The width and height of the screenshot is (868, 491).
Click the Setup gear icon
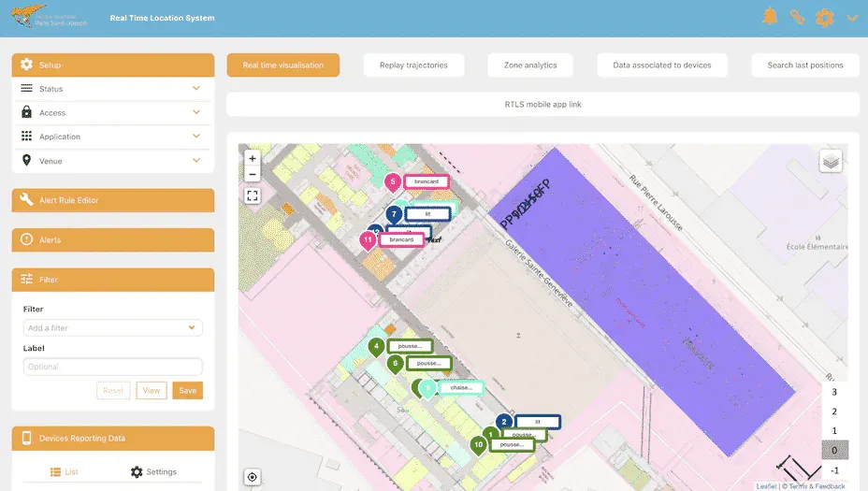(x=26, y=65)
